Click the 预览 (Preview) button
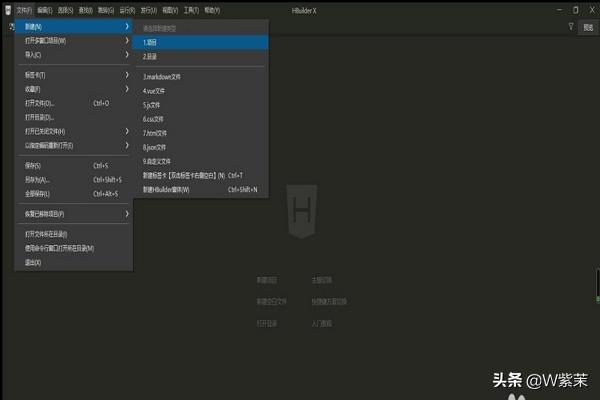This screenshot has height=400, width=600. (x=588, y=27)
